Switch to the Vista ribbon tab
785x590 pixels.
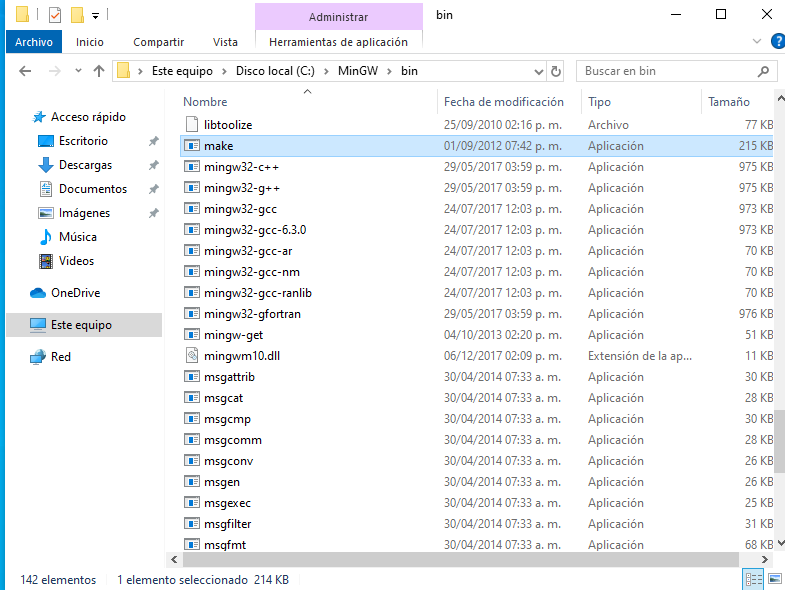pos(225,42)
